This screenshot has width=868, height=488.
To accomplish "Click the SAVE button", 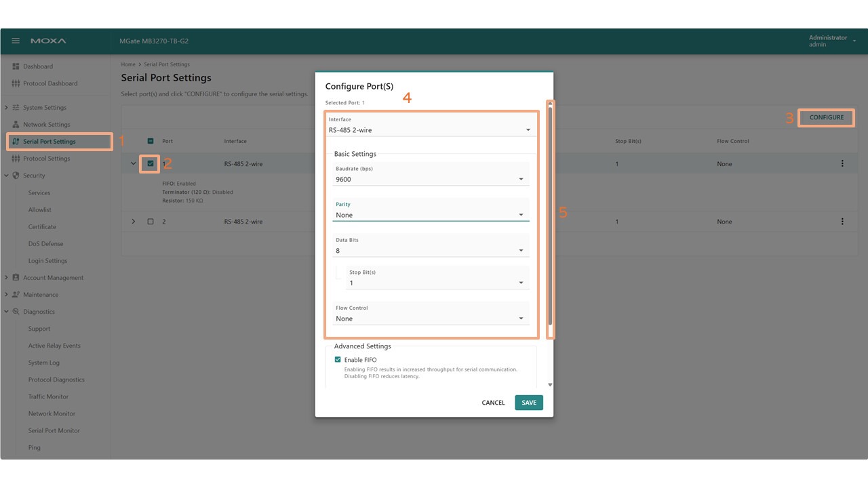I will (529, 403).
